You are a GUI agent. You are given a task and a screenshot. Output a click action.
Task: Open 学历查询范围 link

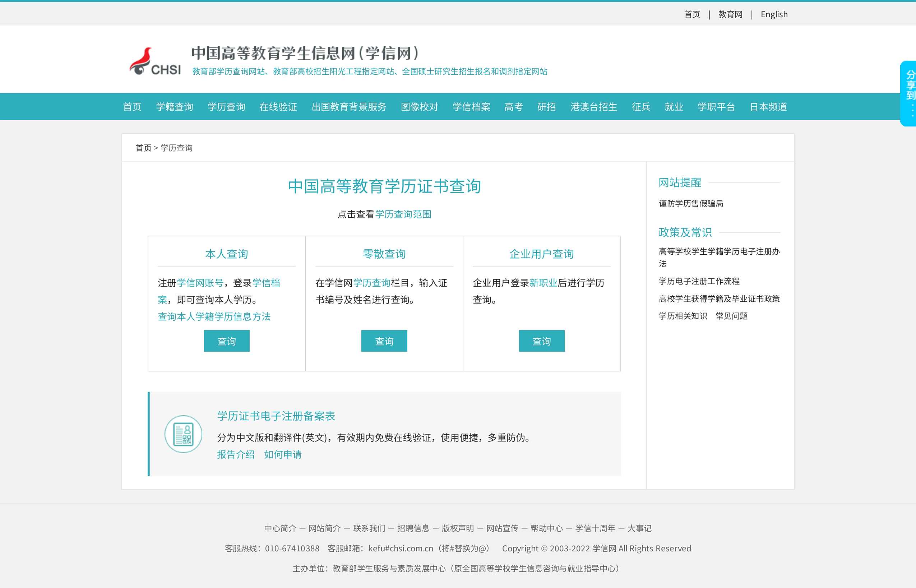pyautogui.click(x=403, y=214)
